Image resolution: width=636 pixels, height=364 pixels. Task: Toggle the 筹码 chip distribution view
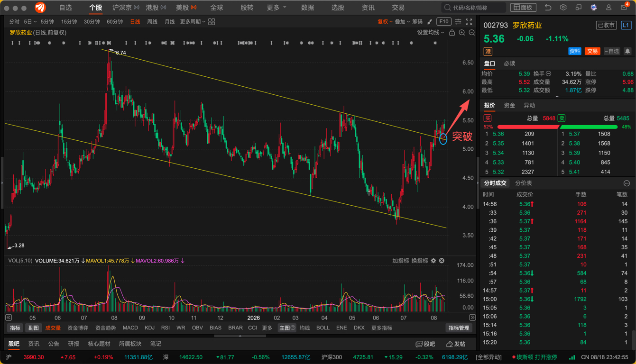click(417, 22)
